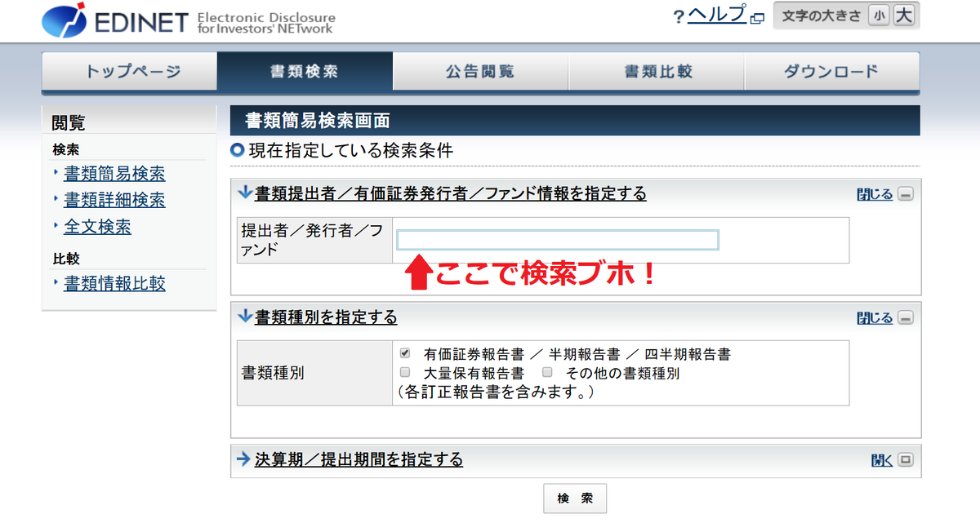Click the （各訂正報告書を含みます。） note
The width and height of the screenshot is (980, 523).
(495, 392)
